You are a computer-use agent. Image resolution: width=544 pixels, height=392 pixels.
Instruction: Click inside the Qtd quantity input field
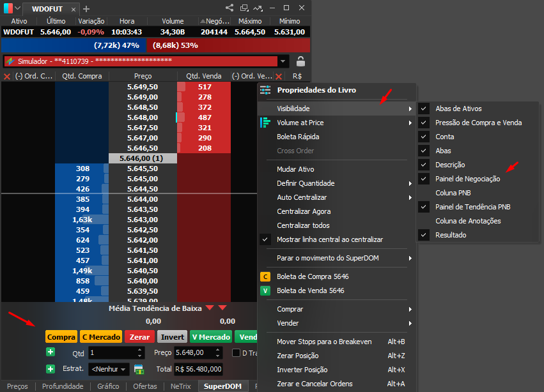tap(109, 352)
